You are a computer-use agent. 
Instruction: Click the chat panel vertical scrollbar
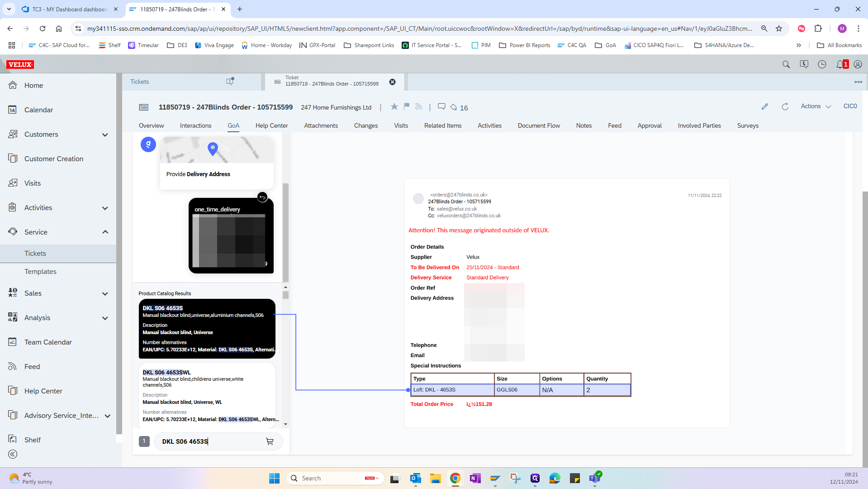(285, 232)
